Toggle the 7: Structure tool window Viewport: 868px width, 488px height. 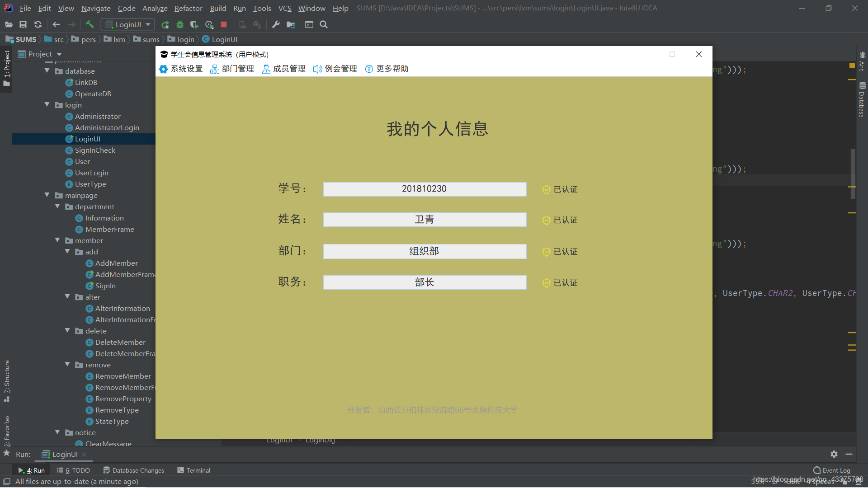pyautogui.click(x=7, y=380)
